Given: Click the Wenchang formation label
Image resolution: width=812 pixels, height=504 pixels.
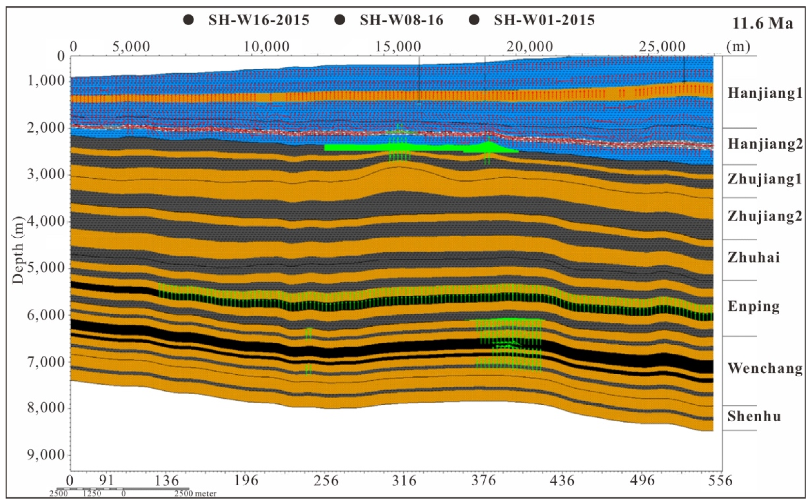Looking at the screenshot, I should pos(765,368).
